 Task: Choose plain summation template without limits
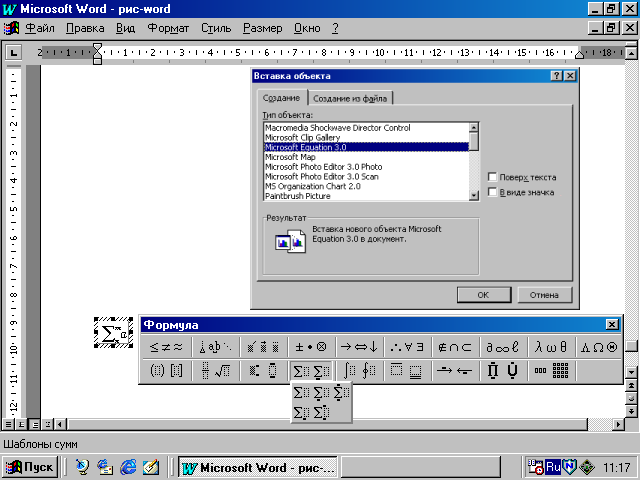pyautogui.click(x=301, y=393)
